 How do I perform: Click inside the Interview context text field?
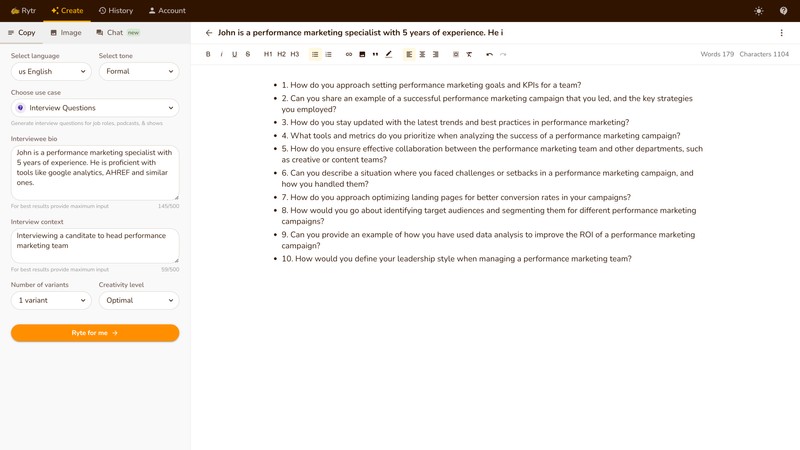click(95, 245)
